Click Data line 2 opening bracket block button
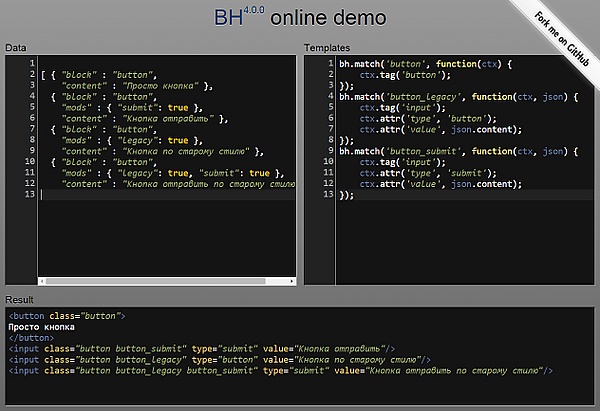600x411 pixels. [99, 75]
